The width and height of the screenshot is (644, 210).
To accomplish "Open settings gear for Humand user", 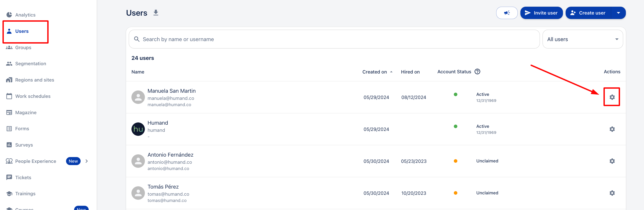I will 612,129.
